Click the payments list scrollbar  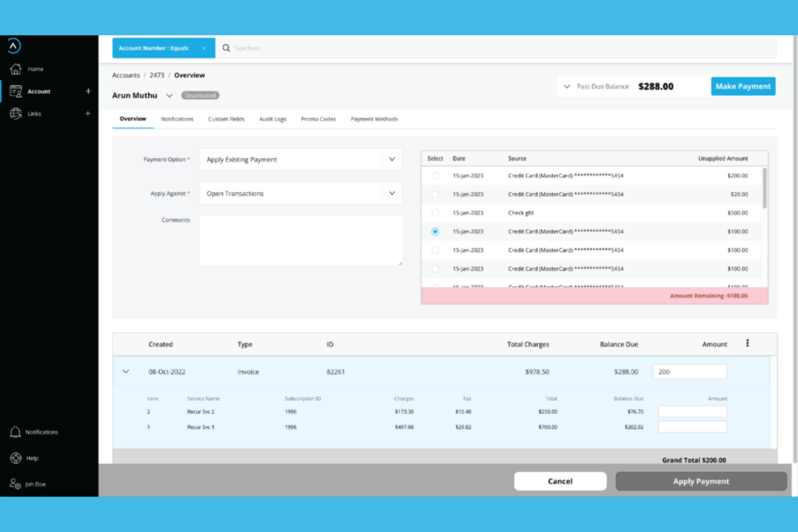[x=765, y=189]
